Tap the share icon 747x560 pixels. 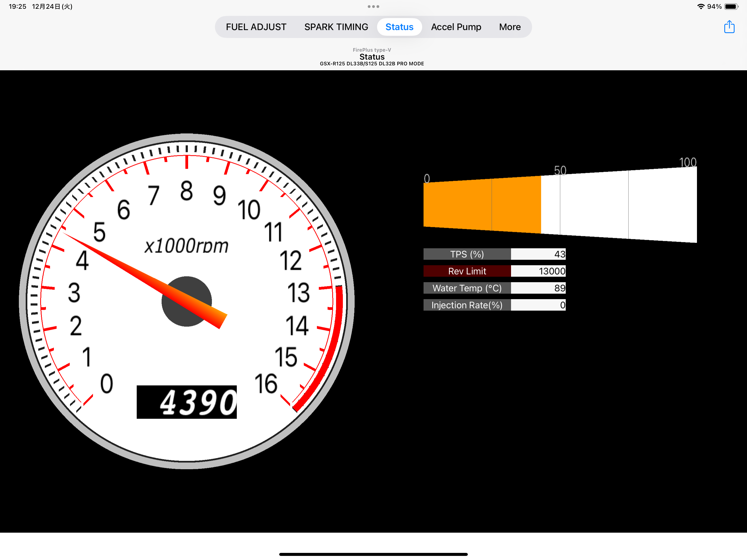[729, 27]
